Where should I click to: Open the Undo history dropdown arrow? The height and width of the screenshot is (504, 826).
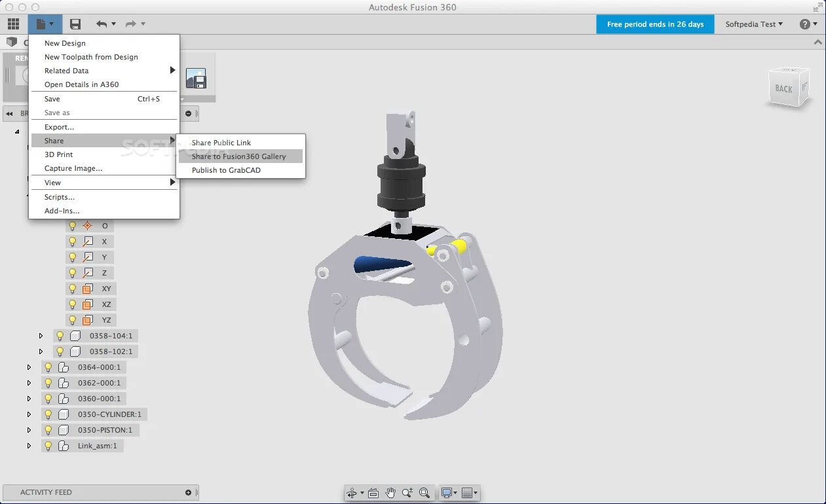[113, 24]
